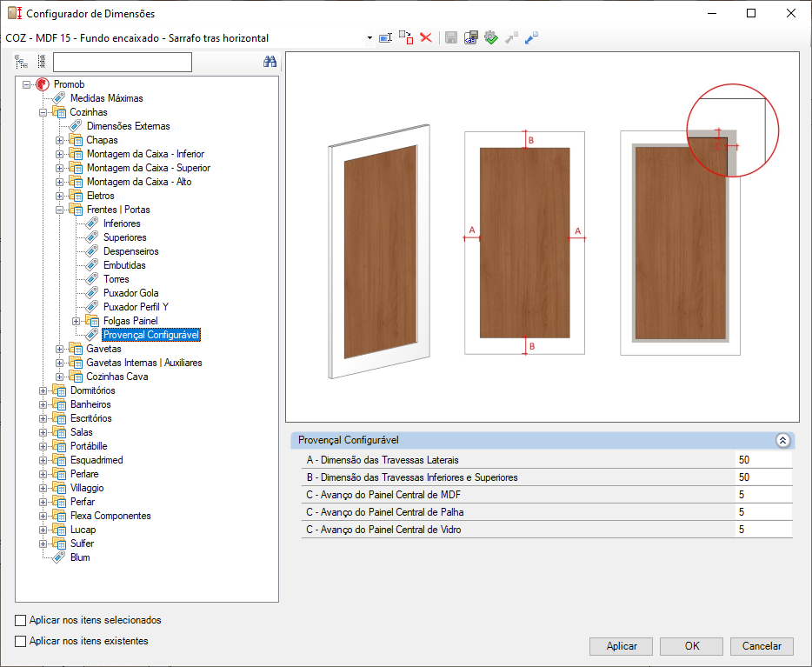Select the Villaggio tree item
Screen dimensions: 812x667
[x=87, y=488]
